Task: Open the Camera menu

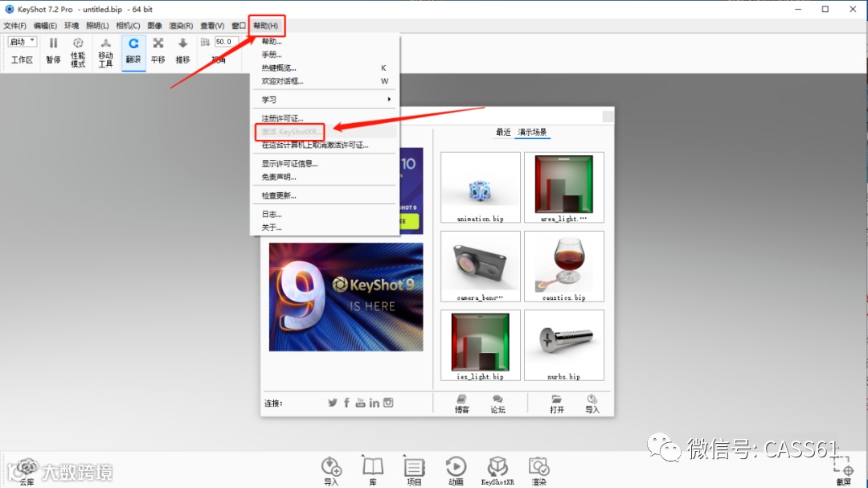Action: point(128,26)
